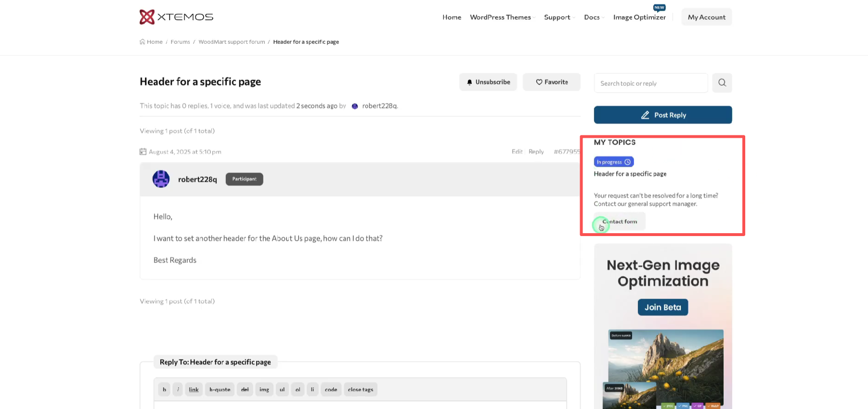The image size is (868, 409).
Task: Click the magnifier search button
Action: [x=722, y=83]
